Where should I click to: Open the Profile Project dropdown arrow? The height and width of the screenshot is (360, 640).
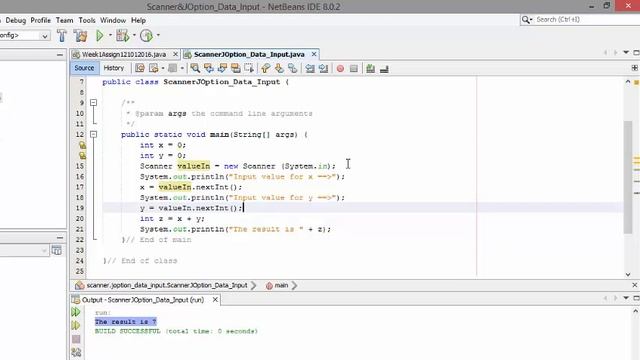click(158, 36)
